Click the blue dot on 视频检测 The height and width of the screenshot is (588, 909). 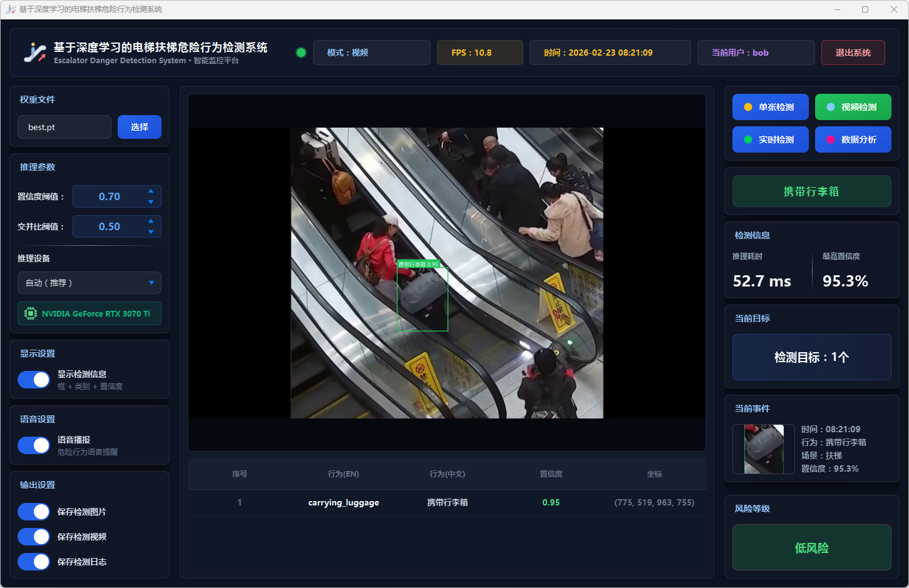coord(830,107)
